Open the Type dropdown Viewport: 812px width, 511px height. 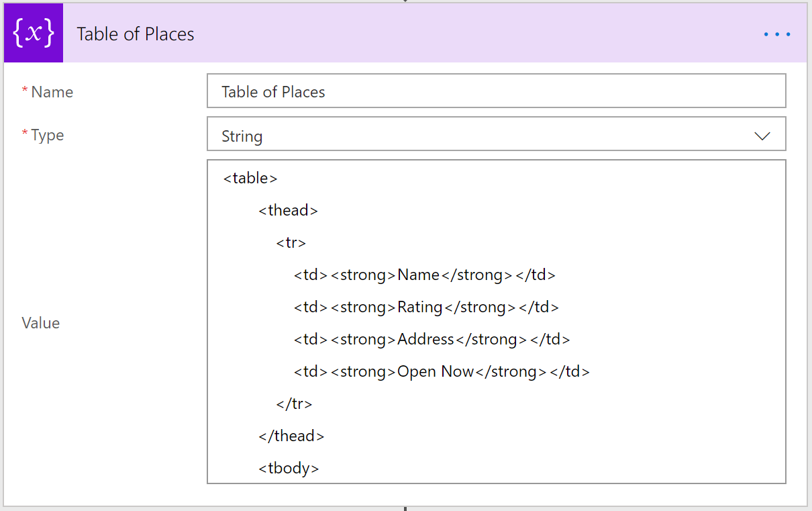coord(497,134)
